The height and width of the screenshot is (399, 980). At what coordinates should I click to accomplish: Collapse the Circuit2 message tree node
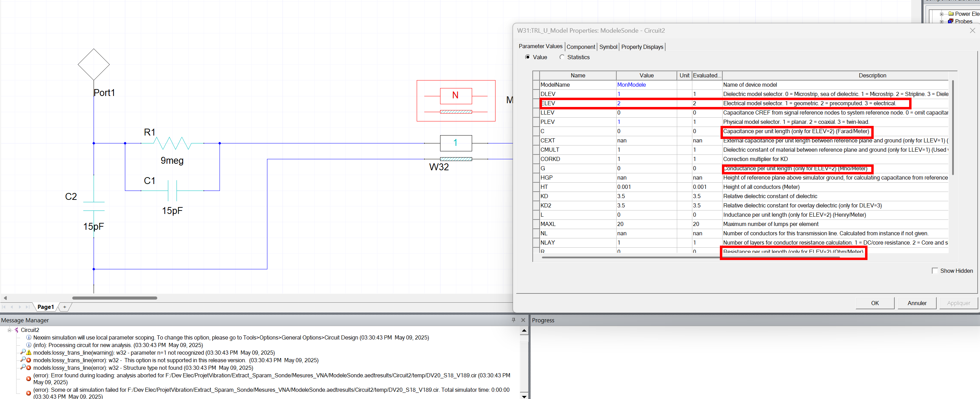point(10,330)
